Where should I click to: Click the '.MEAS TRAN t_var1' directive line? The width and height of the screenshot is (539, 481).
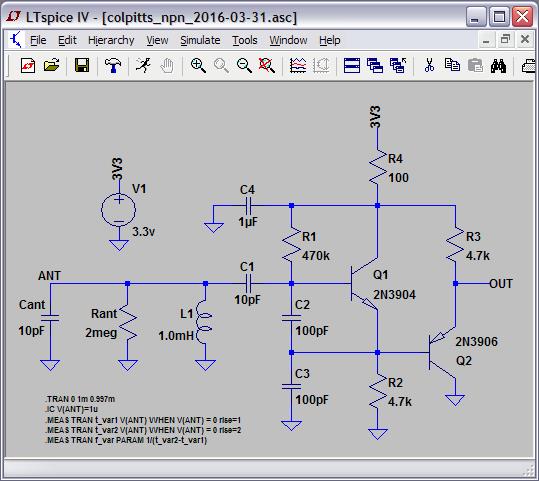point(143,420)
